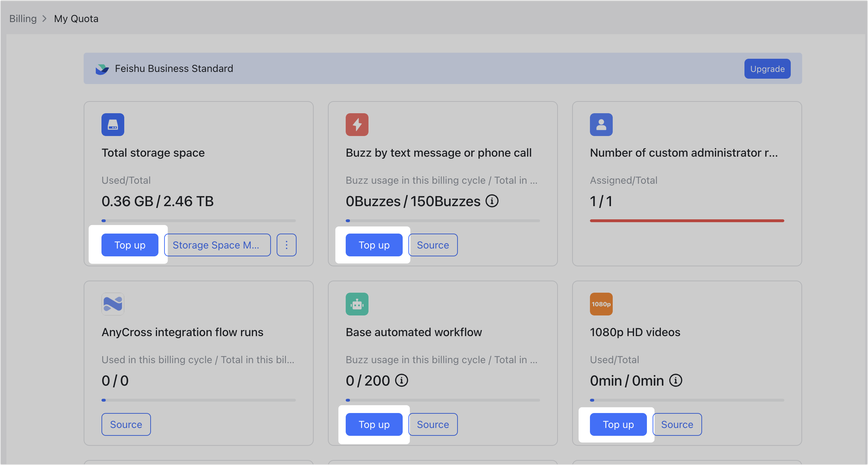Top up Total storage space
This screenshot has height=465, width=868.
pyautogui.click(x=130, y=245)
